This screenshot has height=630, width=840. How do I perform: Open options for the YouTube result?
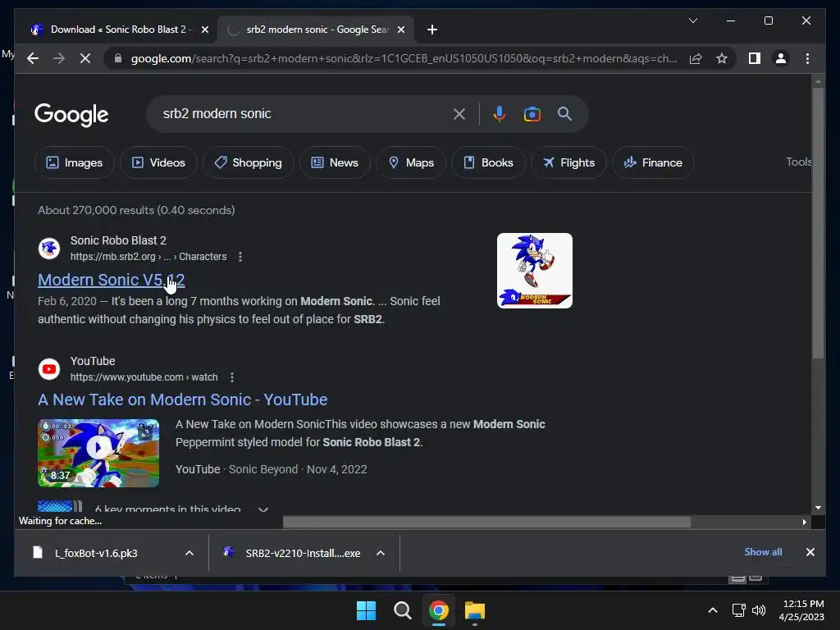click(232, 377)
